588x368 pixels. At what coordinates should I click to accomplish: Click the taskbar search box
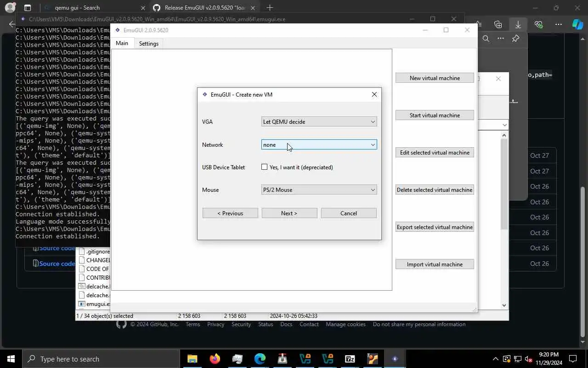[101, 359]
